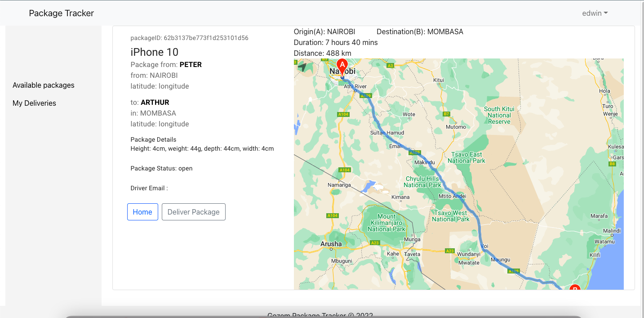Image resolution: width=644 pixels, height=318 pixels.
Task: Click the B8 road shield icon
Action: [x=612, y=164]
